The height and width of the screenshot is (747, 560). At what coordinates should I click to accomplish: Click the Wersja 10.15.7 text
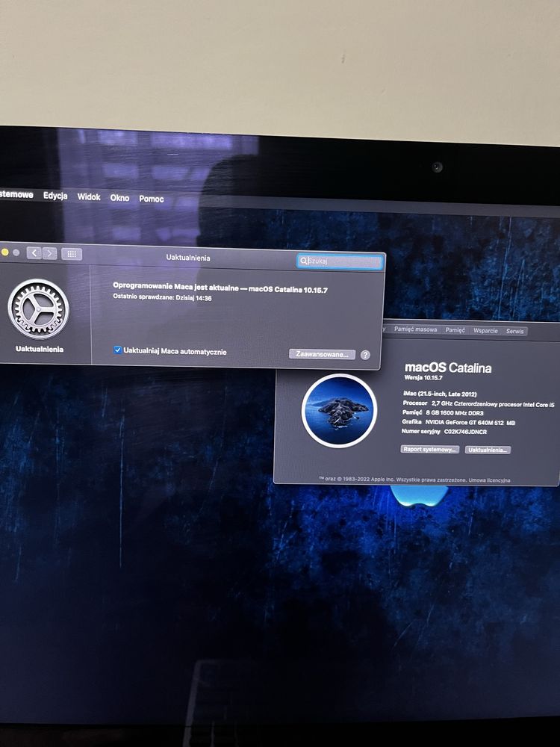pos(423,378)
